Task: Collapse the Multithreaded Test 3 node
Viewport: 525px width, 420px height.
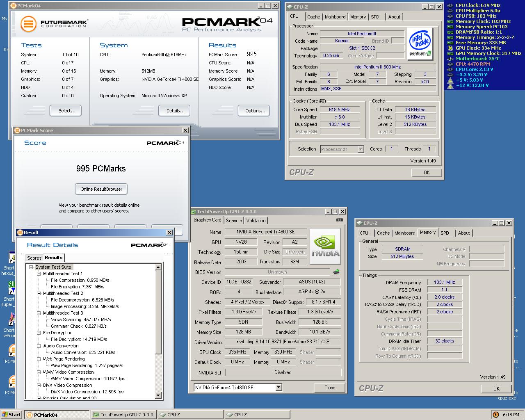Action: tap(39, 313)
